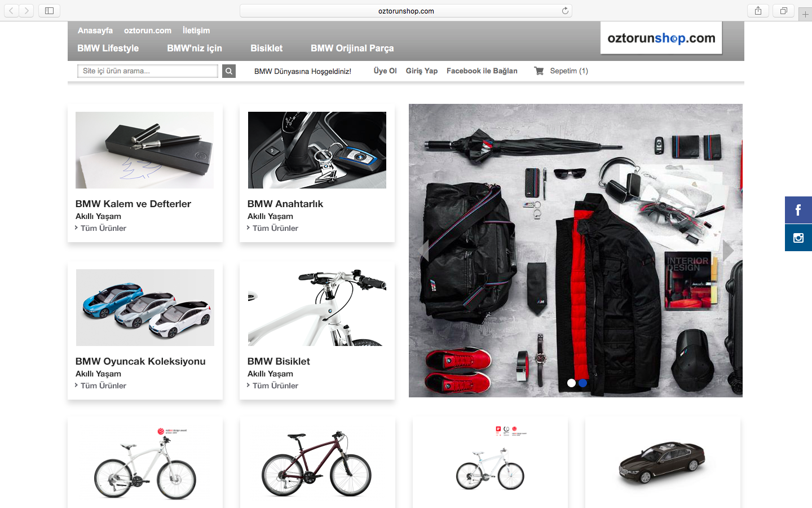Click Akıllı Yaşam under BMW Anahtarlık
The width and height of the screenshot is (812, 508).
pyautogui.click(x=270, y=216)
